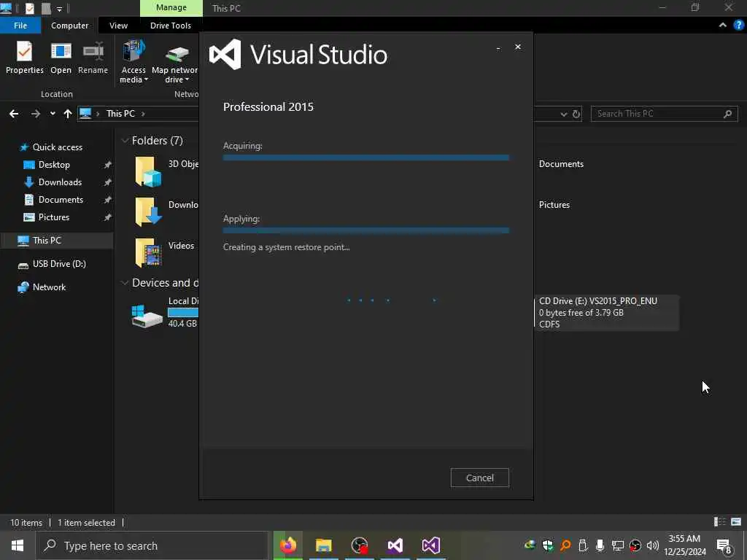Select the Videos folder icon
747x560 pixels.
(x=148, y=252)
